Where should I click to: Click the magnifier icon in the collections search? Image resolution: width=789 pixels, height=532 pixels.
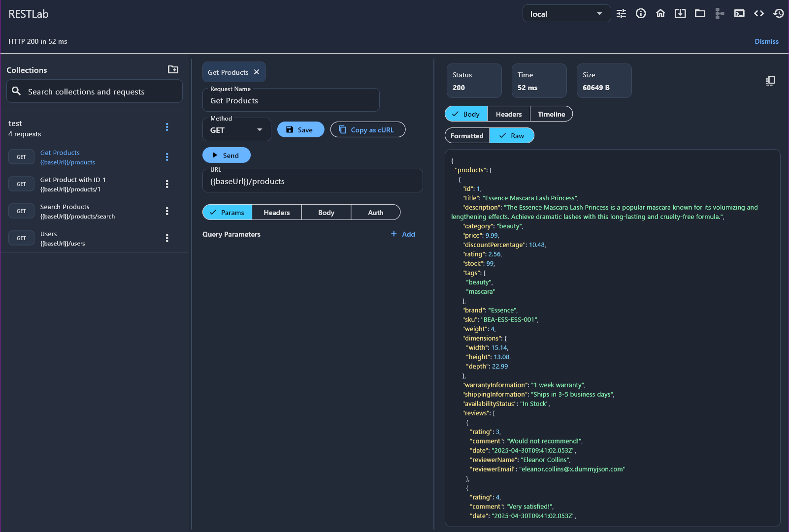point(16,91)
